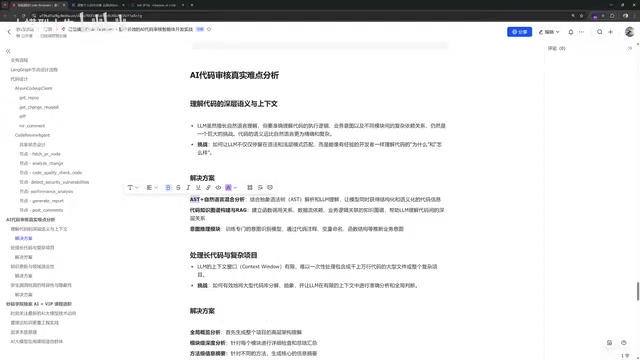The height and width of the screenshot is (360, 640).
Task: Select the highlighted blue outline entry
Action: (23, 238)
